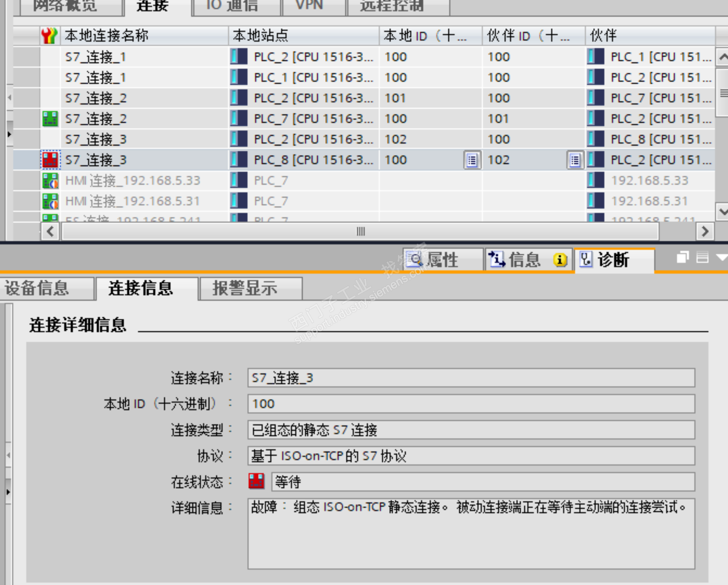Click the 在线状态 field showing 等待
The width and height of the screenshot is (728, 585).
(483, 482)
